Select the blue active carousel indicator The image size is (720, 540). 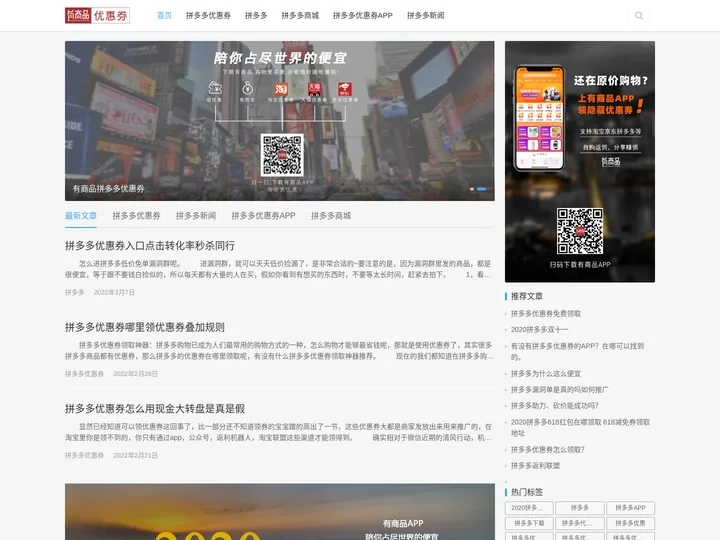(482, 189)
